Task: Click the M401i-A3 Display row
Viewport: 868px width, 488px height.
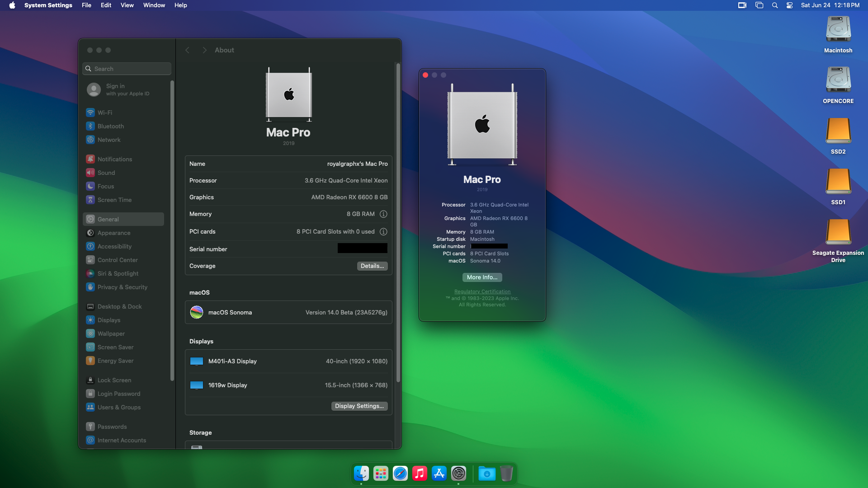Action: (288, 361)
